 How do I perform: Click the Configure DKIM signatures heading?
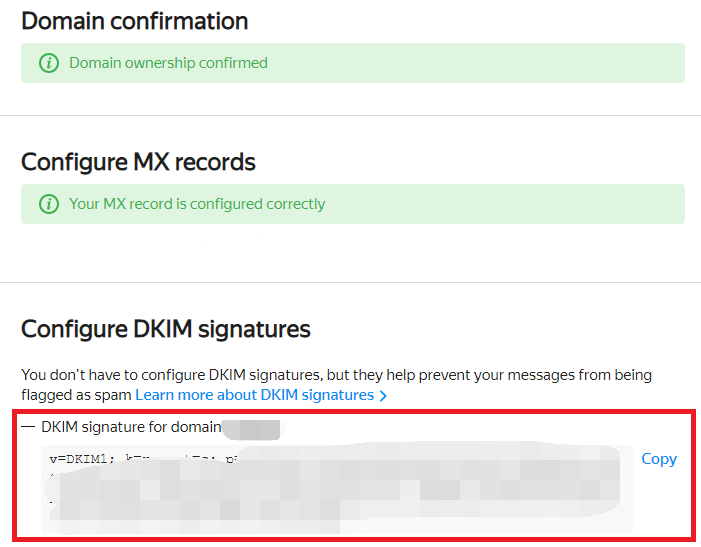(x=166, y=329)
